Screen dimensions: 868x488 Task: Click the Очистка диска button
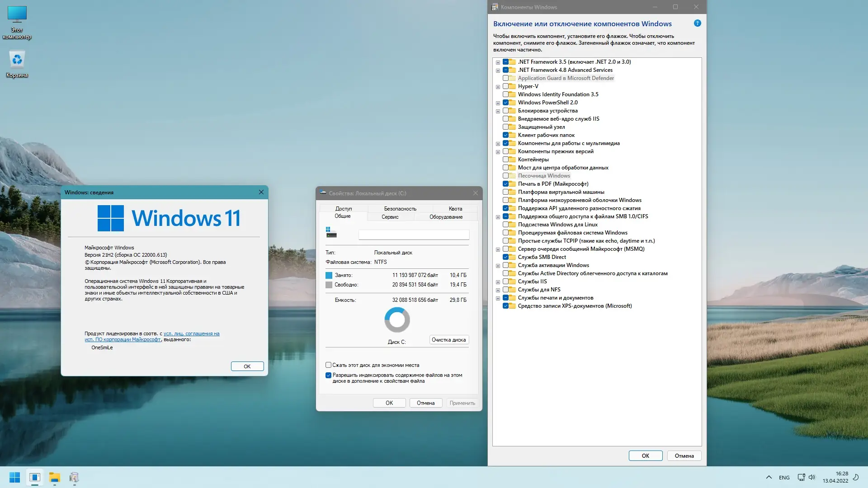[448, 340]
